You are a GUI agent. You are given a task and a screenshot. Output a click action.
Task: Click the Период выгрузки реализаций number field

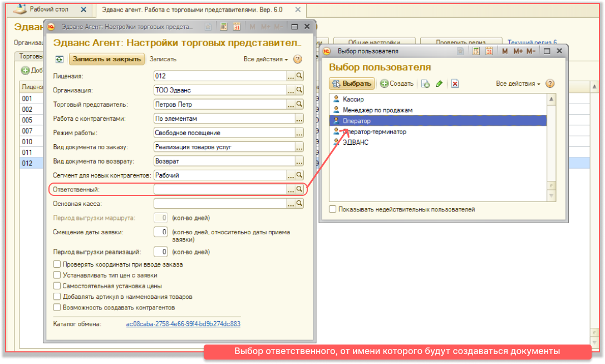(160, 252)
